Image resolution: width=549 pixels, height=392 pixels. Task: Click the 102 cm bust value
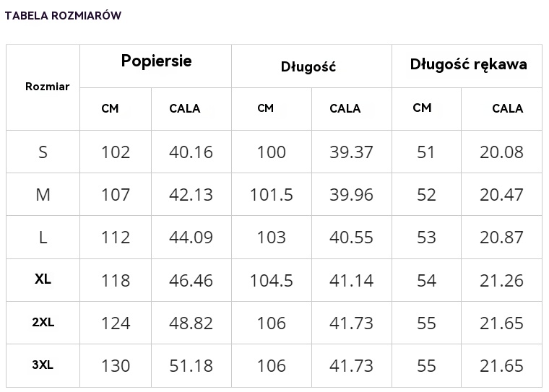coord(116,152)
